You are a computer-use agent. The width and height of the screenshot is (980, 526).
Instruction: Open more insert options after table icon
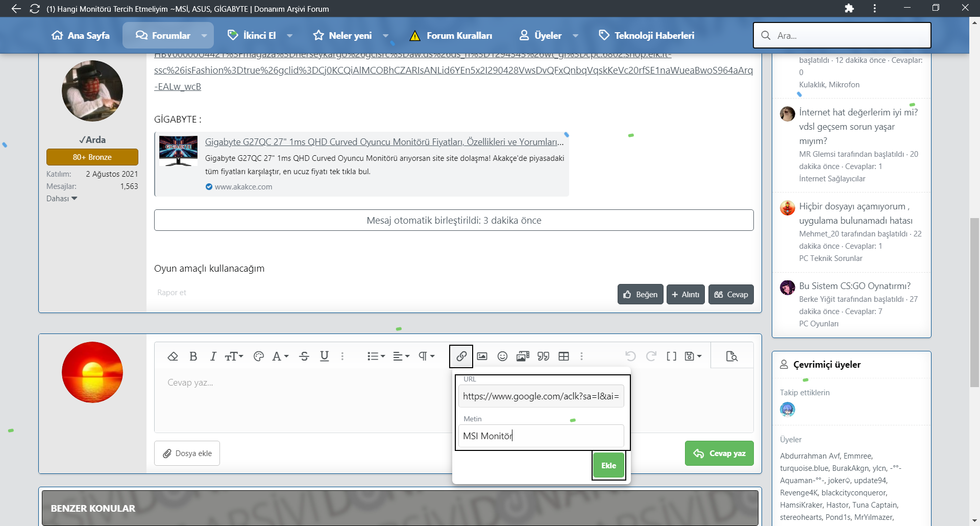click(x=581, y=356)
